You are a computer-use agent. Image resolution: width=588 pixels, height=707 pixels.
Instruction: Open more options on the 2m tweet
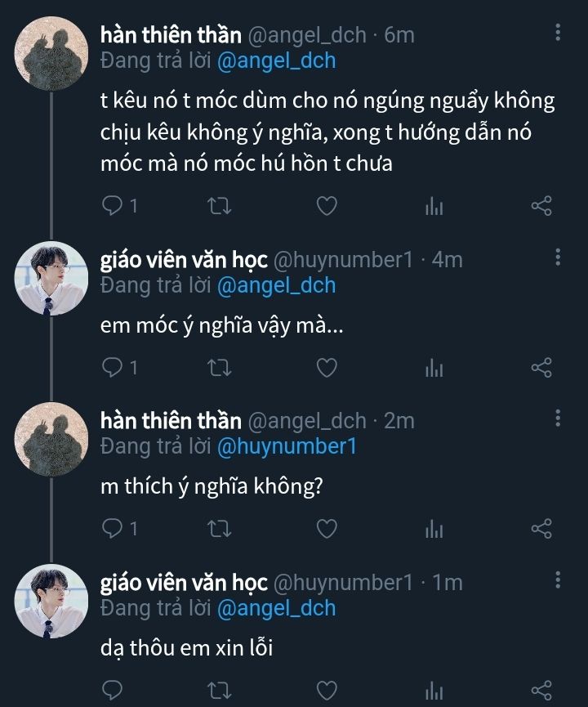(558, 418)
